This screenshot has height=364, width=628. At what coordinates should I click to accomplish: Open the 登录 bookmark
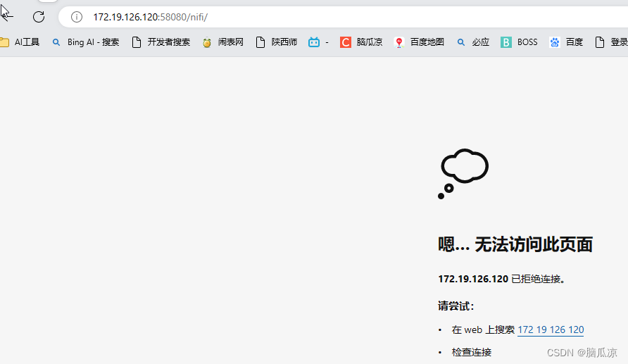point(611,42)
